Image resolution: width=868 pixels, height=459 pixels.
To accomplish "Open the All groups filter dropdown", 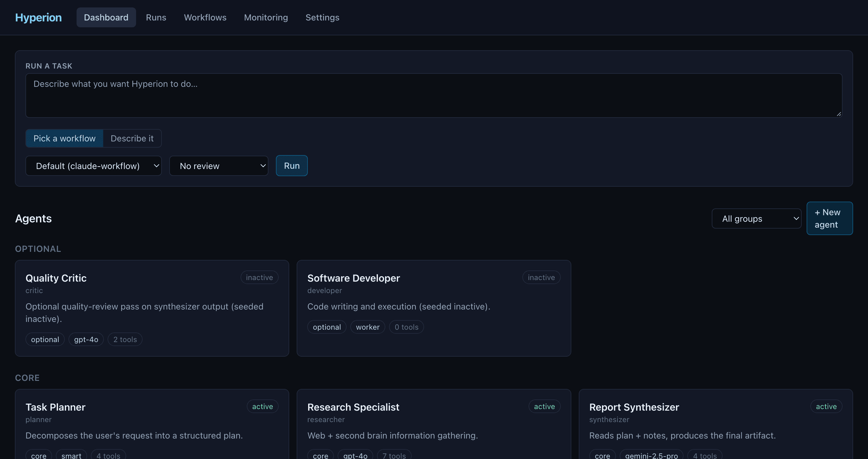I will point(756,219).
